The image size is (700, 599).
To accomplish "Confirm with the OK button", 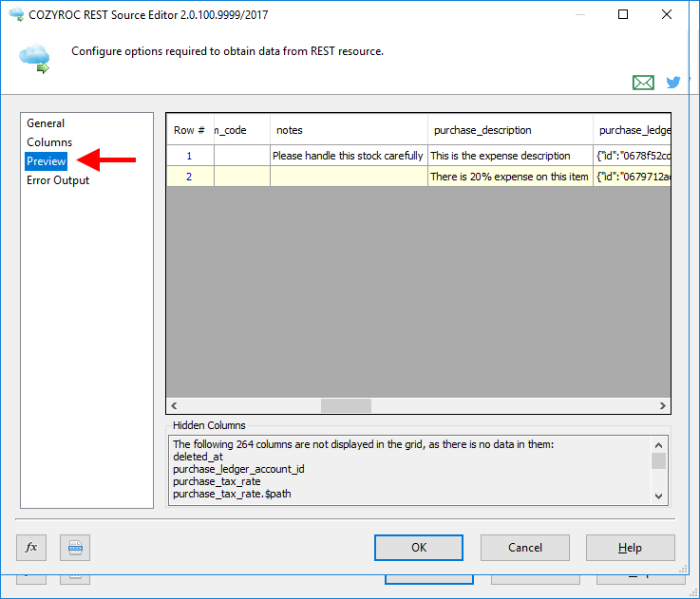I will point(419,548).
